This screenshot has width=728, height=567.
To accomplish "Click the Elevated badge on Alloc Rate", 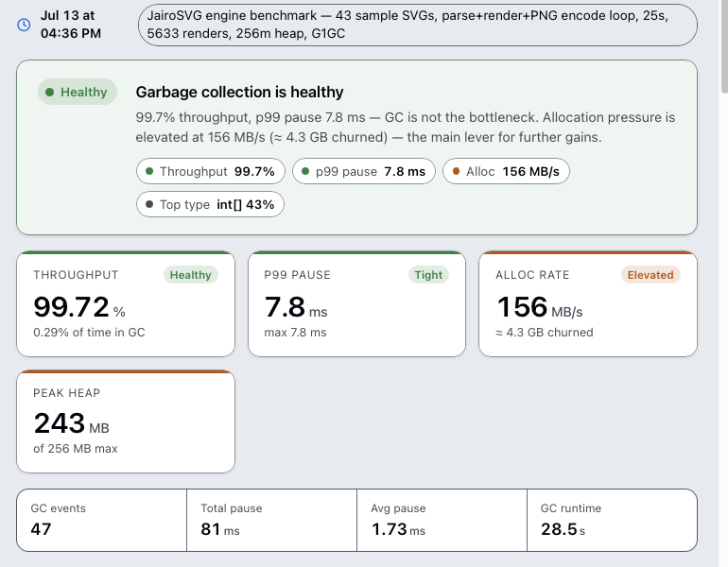I will click(x=650, y=275).
